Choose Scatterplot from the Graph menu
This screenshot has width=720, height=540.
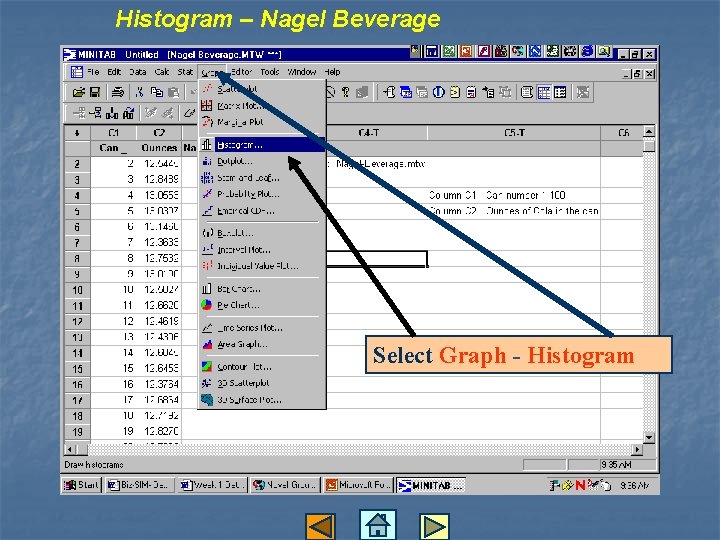pos(262,89)
